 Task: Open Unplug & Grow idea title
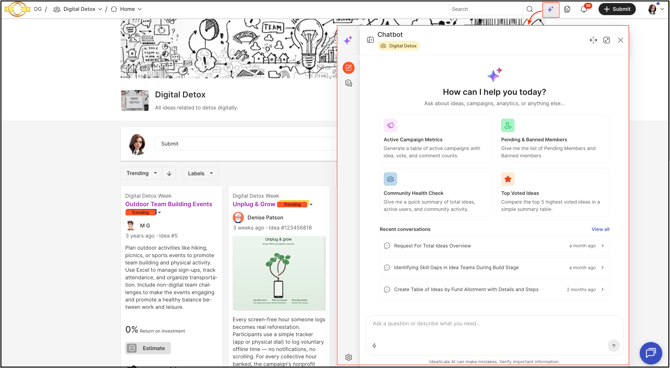[254, 204]
